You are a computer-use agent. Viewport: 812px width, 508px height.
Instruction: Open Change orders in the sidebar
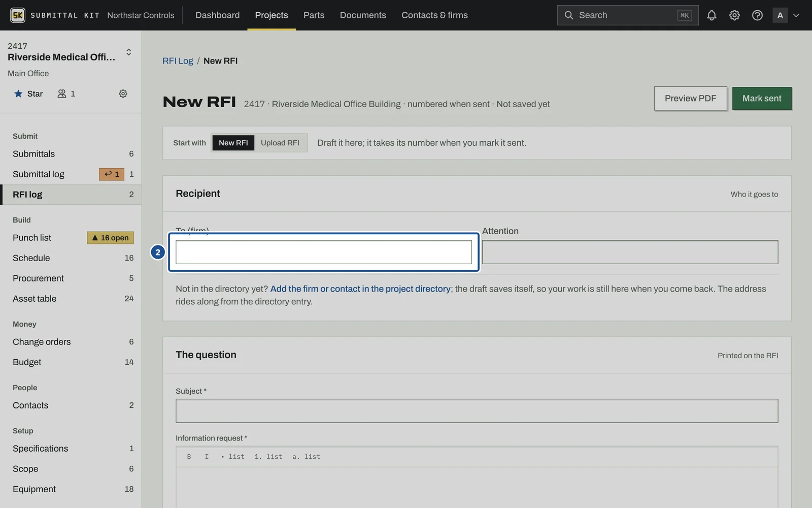[x=71, y=342]
